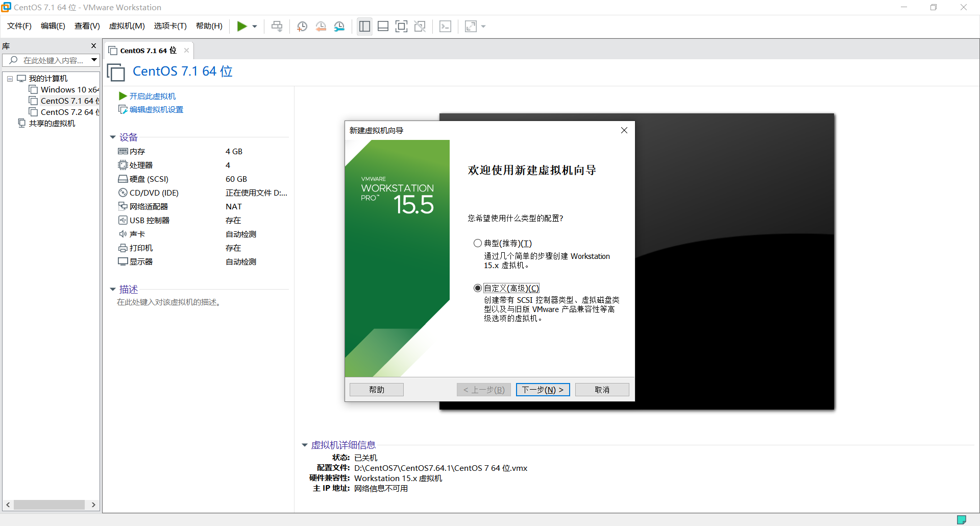Click the 下一步(N) button
The width and height of the screenshot is (980, 526).
[543, 390]
